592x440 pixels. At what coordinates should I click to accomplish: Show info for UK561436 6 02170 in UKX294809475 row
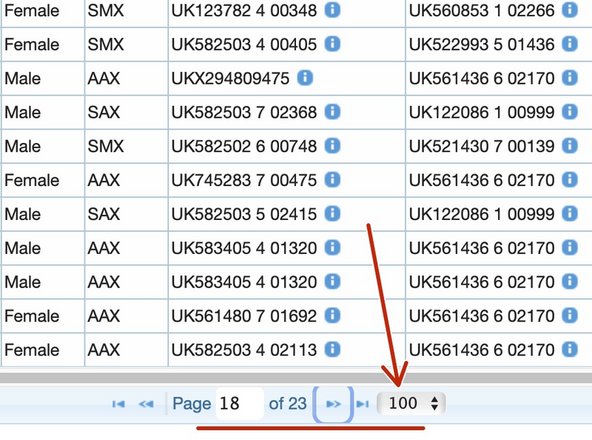570,78
